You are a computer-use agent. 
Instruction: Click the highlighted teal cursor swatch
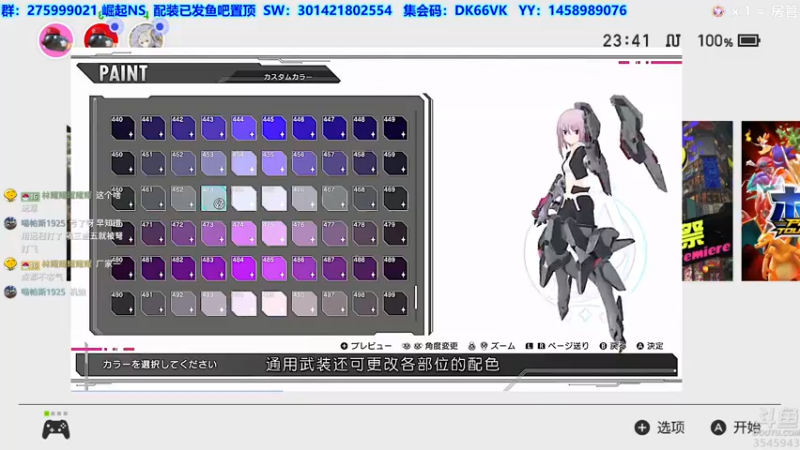point(213,198)
